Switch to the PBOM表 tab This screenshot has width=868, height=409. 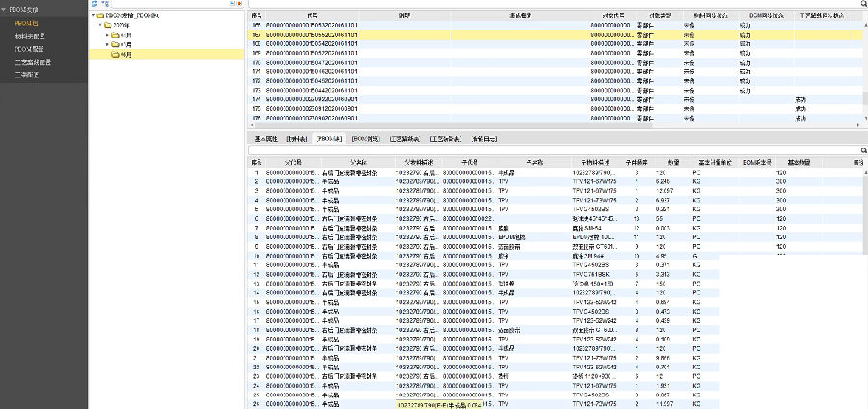point(330,139)
